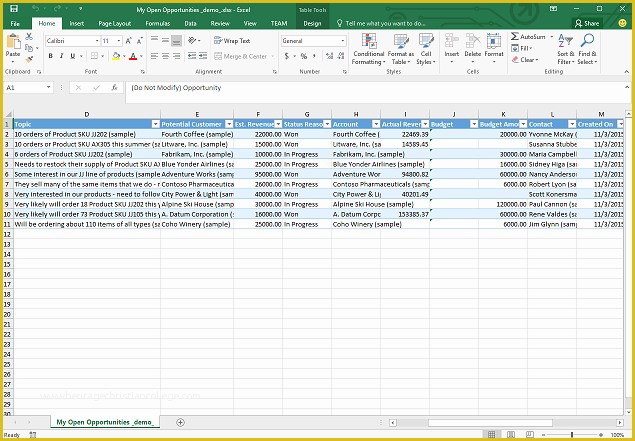
Task: Switch to Insert ribbon tab
Action: (77, 23)
